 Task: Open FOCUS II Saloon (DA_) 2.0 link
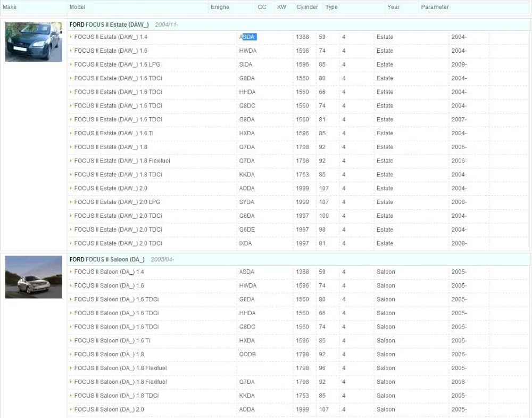point(109,409)
